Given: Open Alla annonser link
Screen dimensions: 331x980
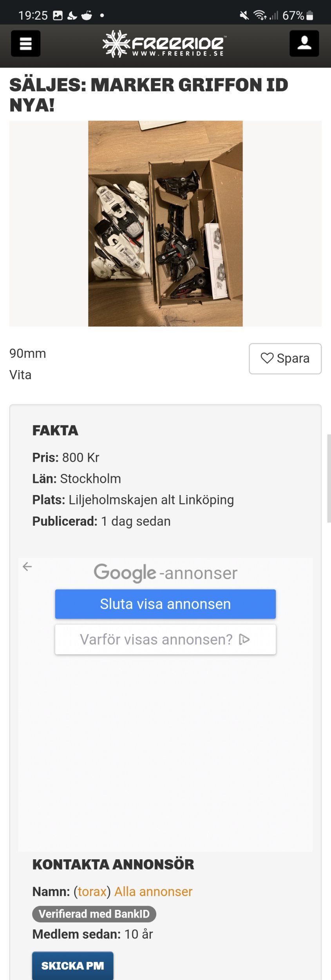Looking at the screenshot, I should coord(153,891).
